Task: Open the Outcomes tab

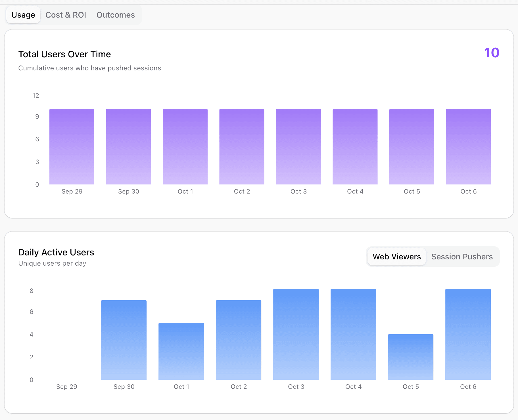Action: tap(116, 15)
